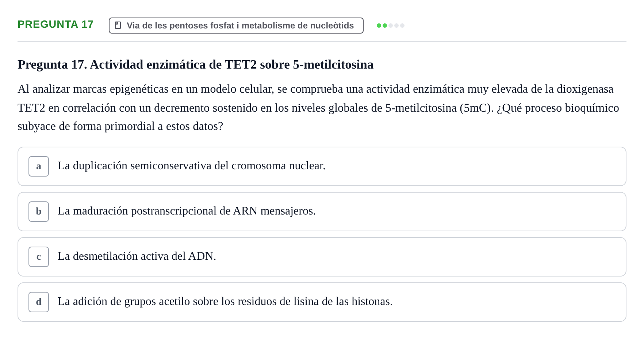The height and width of the screenshot is (340, 644).
Task: Click the question title about TET2
Action: click(x=196, y=65)
